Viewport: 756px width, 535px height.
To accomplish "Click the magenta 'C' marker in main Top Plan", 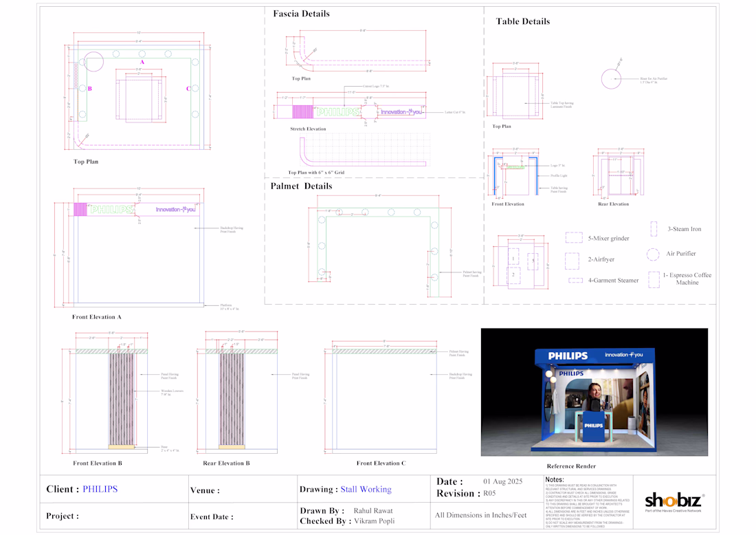I will [x=188, y=89].
